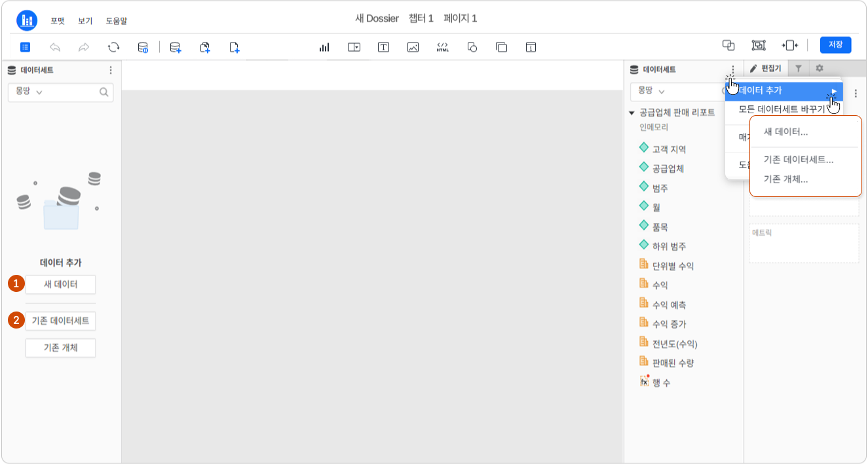Insert an HTML container
This screenshot has height=464, width=868.
pos(442,46)
